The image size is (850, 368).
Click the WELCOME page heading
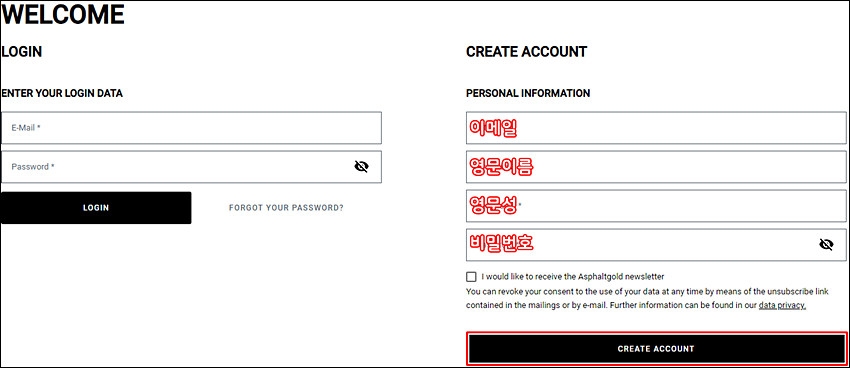[x=63, y=15]
